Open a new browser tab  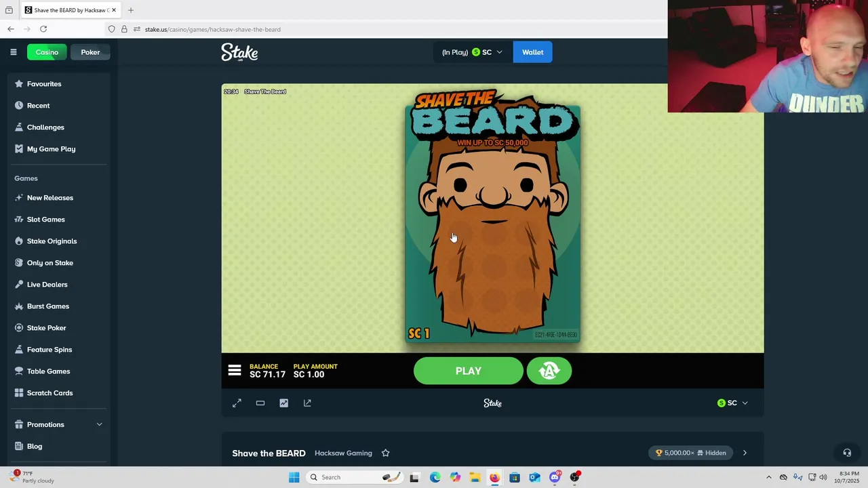(x=131, y=10)
